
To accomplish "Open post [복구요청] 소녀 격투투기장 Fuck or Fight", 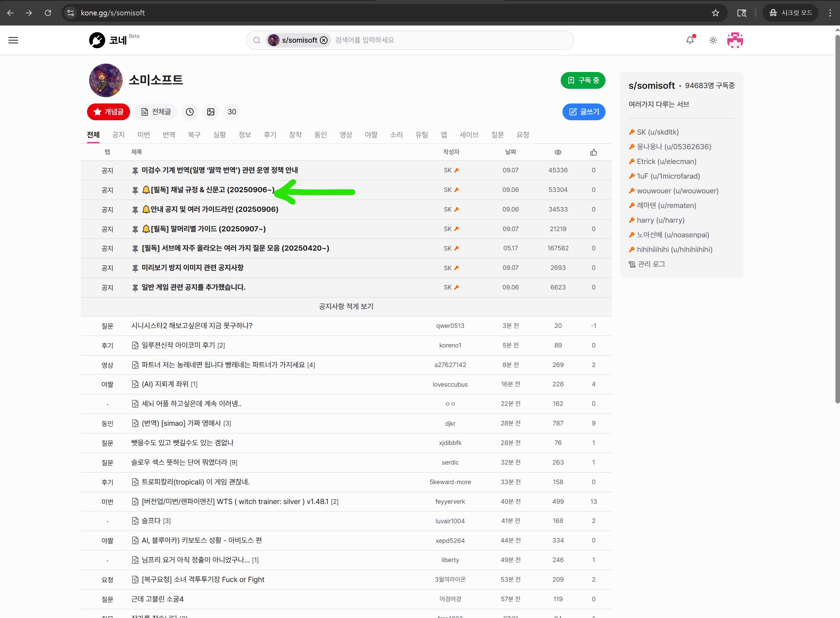I will coord(203,580).
